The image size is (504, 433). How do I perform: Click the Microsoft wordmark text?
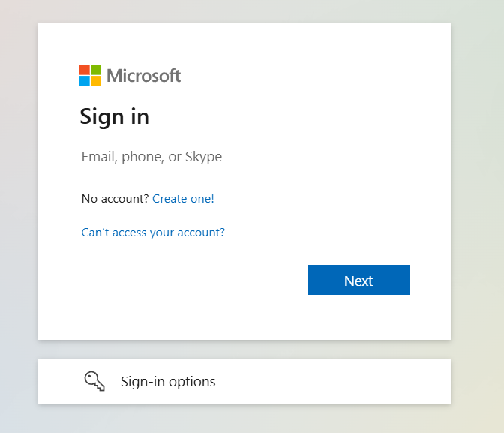point(143,75)
